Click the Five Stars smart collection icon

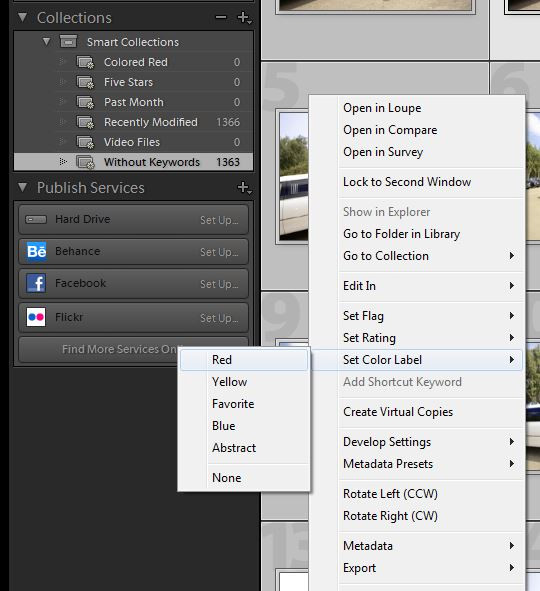[x=85, y=82]
